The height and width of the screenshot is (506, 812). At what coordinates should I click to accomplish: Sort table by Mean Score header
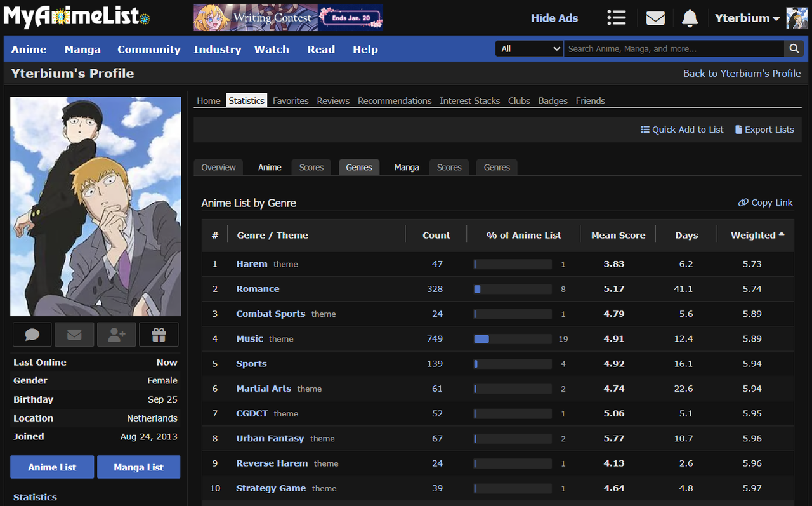point(618,235)
